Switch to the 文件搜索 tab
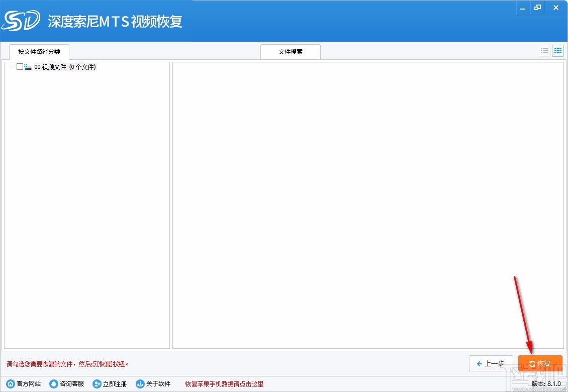 pyautogui.click(x=290, y=51)
